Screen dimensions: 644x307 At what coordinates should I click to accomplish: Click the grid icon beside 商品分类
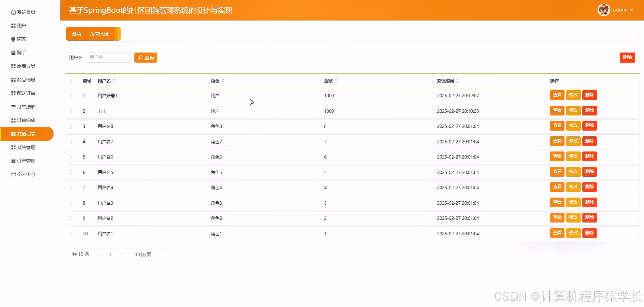[x=13, y=66]
